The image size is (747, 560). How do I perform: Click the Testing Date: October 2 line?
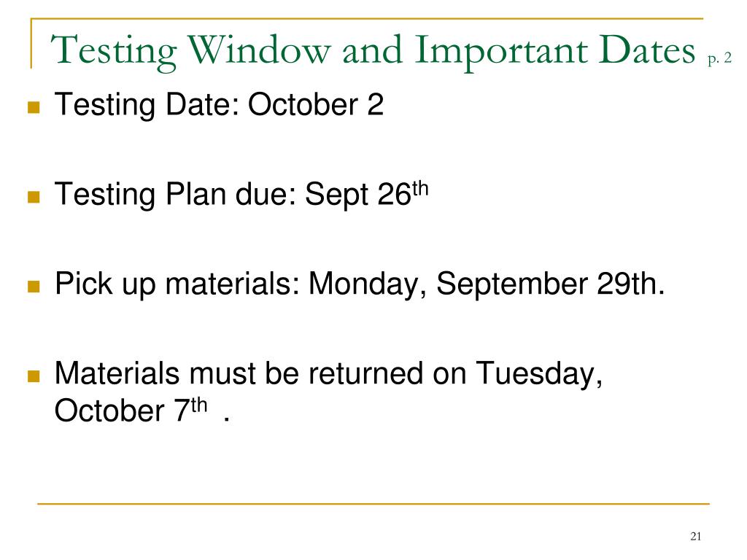pyautogui.click(x=219, y=107)
